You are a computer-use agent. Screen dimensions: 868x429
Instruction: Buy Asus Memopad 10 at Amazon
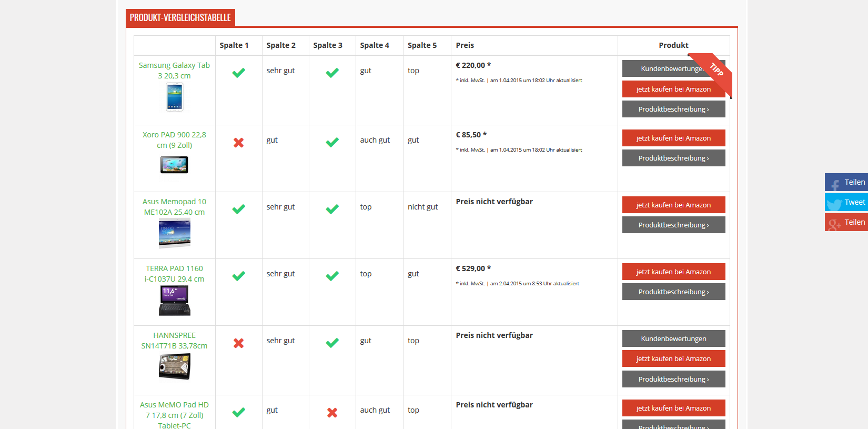[x=673, y=205]
